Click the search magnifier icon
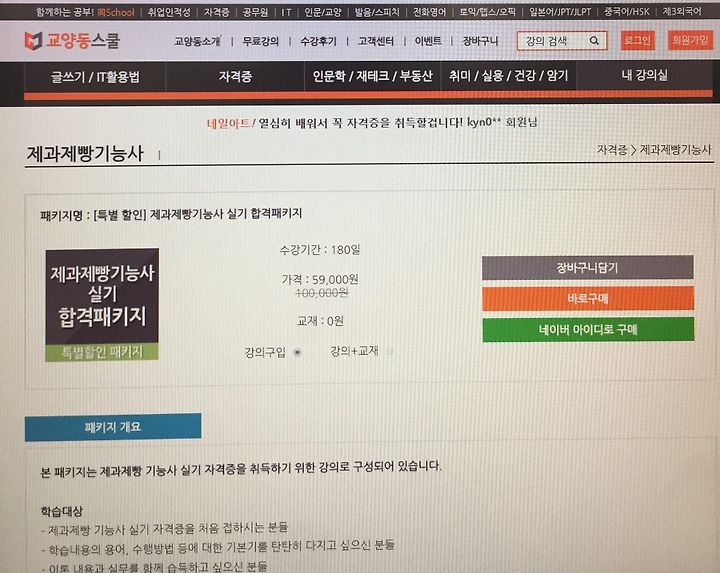 point(594,41)
